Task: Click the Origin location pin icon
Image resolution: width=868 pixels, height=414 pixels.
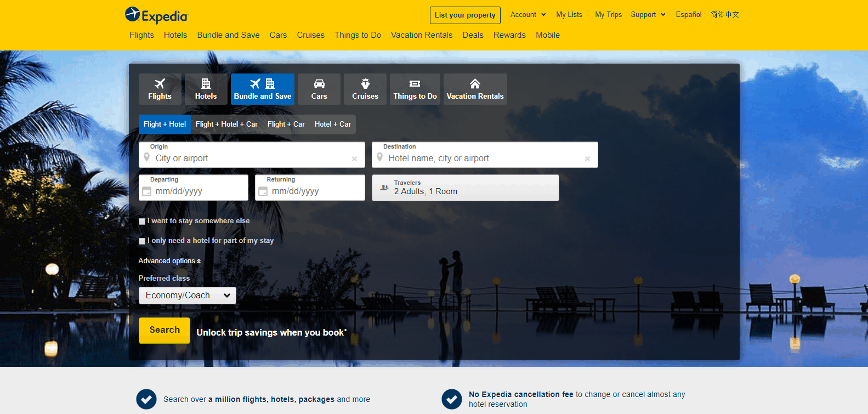Action: pyautogui.click(x=146, y=157)
